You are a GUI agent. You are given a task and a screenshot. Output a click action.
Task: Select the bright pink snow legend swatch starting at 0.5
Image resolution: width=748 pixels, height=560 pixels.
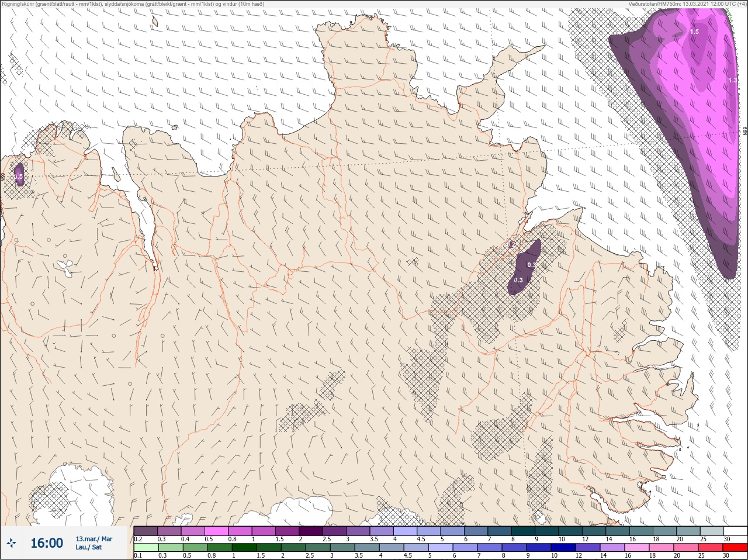(216, 531)
